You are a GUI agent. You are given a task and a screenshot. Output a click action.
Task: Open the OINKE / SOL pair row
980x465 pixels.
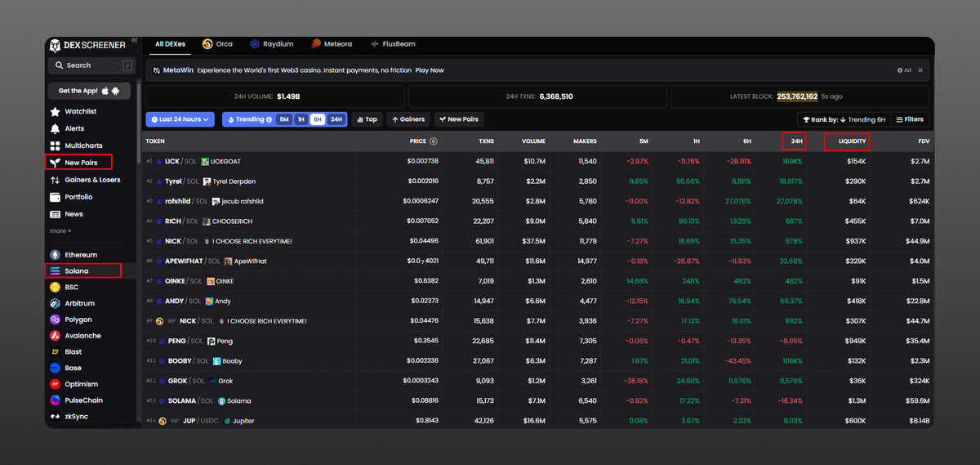(x=537, y=281)
